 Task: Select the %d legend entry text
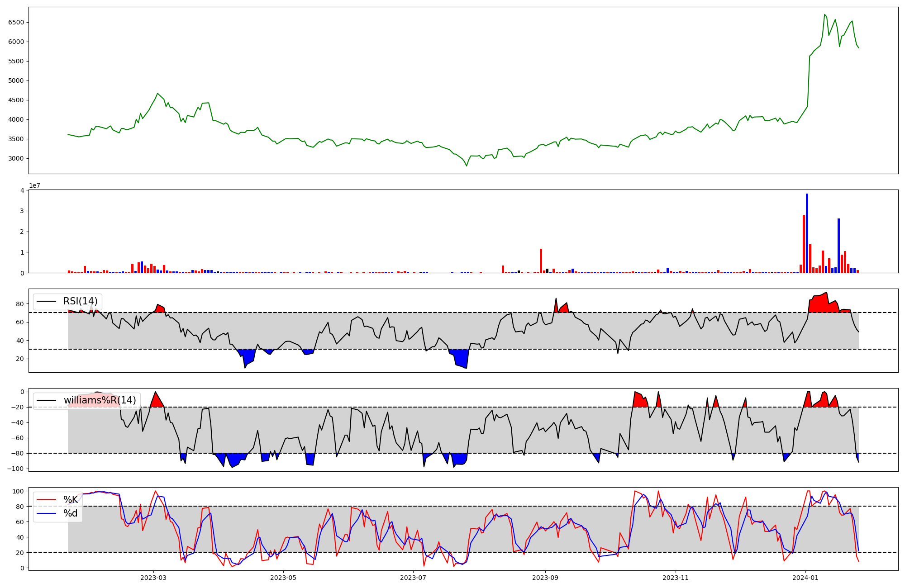[x=71, y=513]
